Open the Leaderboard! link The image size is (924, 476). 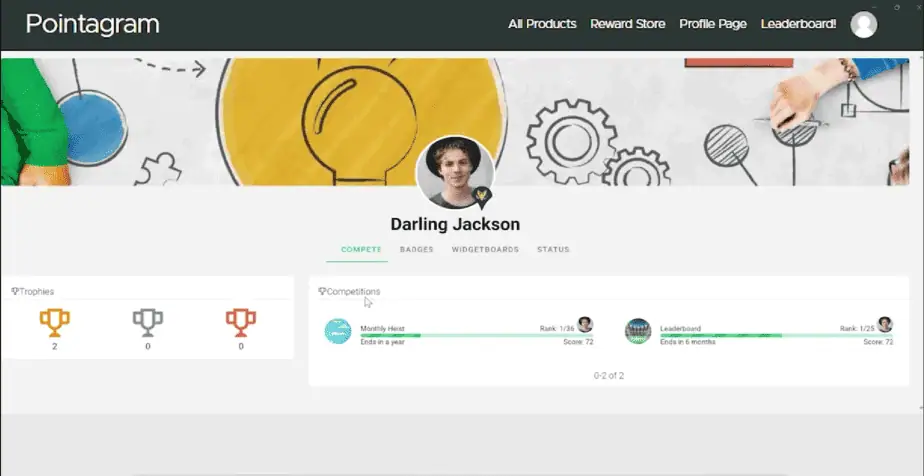798,24
